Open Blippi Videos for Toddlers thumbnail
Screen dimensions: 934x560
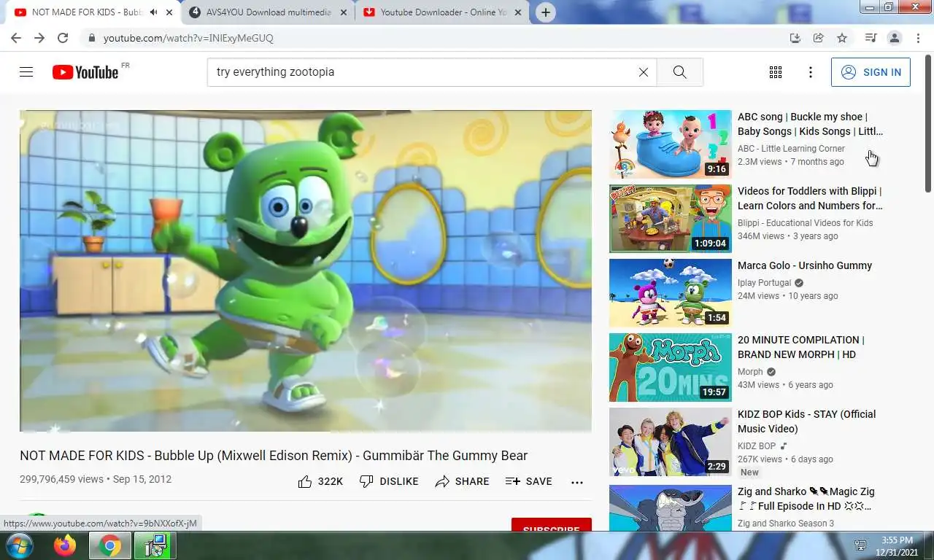(x=671, y=219)
